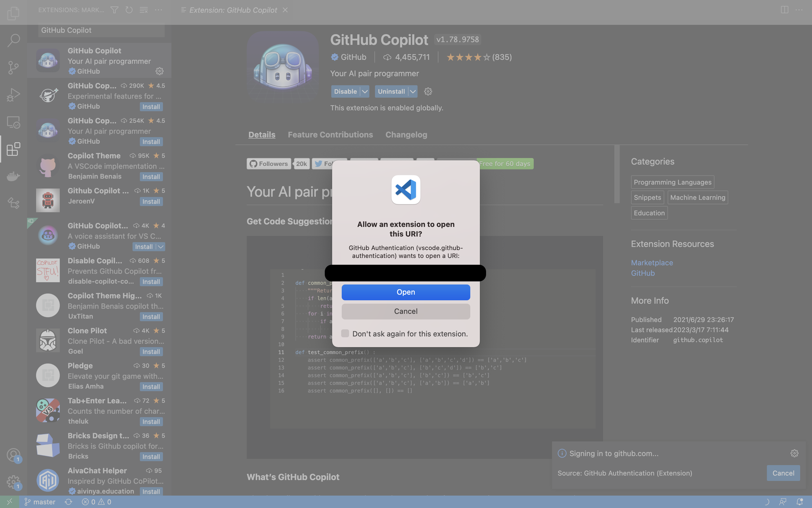Screen dimensions: 812x508
Task: Open errors and warnings count in status bar
Action: click(97, 502)
